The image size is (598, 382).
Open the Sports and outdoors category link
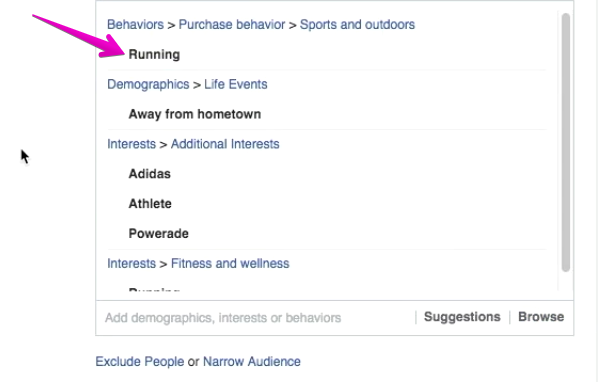click(357, 24)
